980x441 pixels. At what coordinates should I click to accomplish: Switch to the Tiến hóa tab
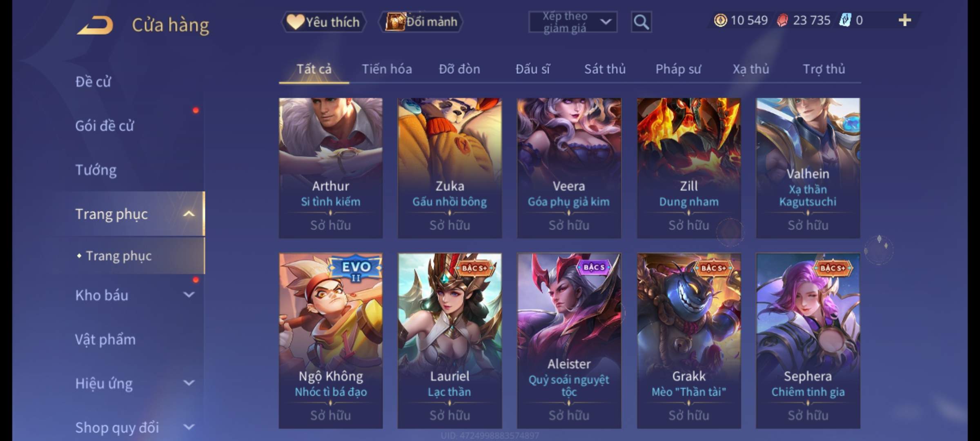pyautogui.click(x=387, y=69)
